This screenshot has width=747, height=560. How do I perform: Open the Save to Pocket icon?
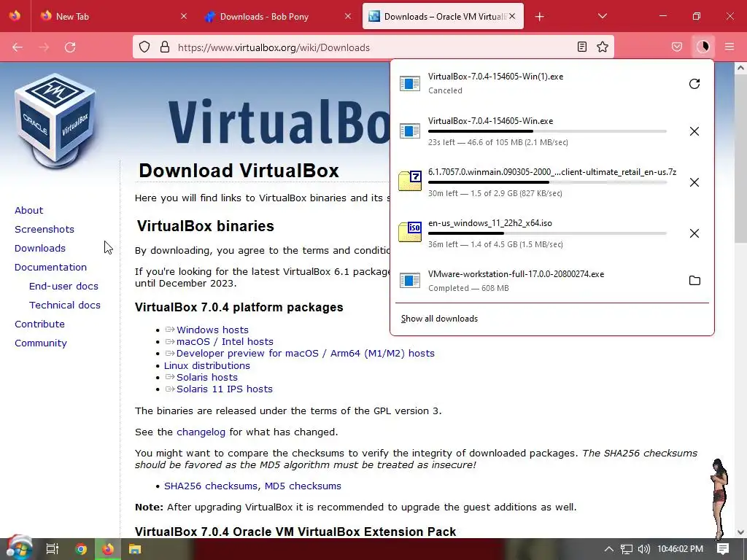(x=677, y=47)
